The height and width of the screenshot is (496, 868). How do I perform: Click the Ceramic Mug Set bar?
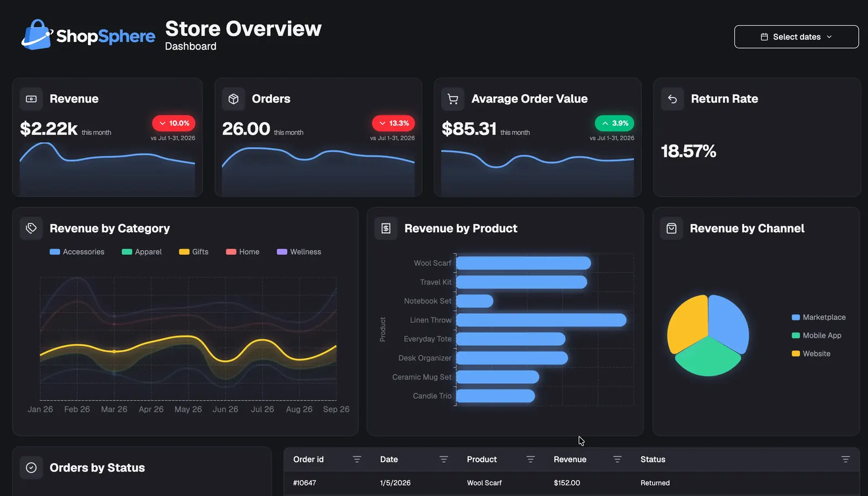497,377
